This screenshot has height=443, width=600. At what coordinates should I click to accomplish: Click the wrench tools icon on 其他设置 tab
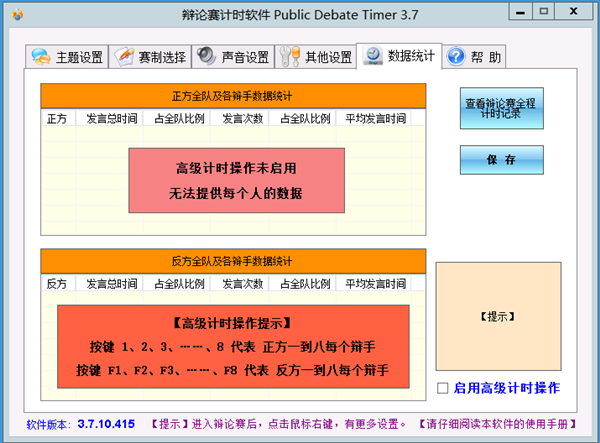[290, 57]
